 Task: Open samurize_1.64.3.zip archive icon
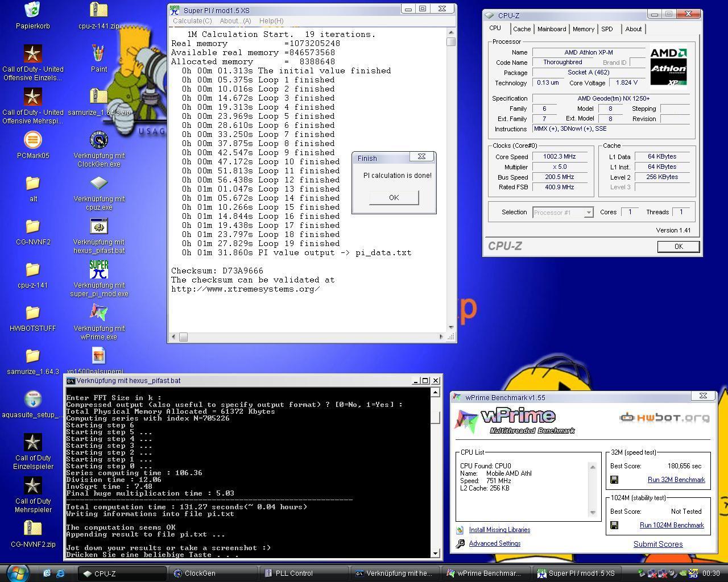[99, 97]
